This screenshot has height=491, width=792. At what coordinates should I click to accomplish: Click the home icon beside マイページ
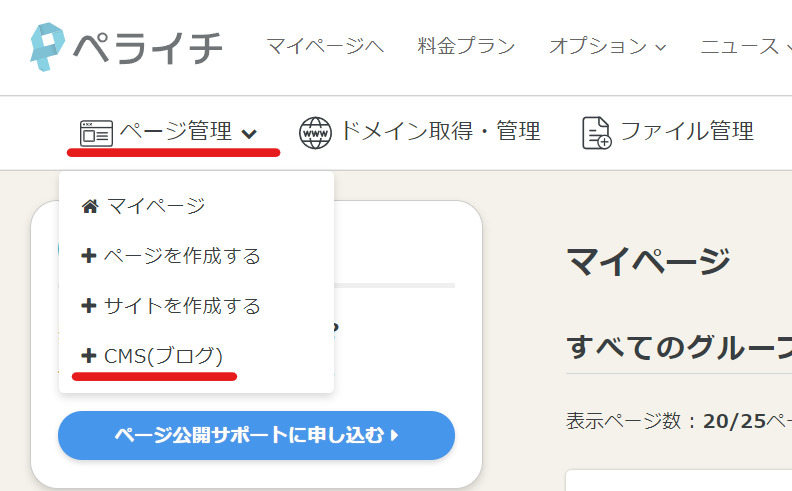90,206
